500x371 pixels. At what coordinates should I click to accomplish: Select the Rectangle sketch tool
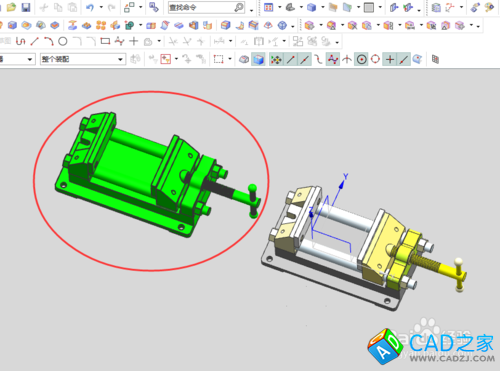(x=105, y=41)
